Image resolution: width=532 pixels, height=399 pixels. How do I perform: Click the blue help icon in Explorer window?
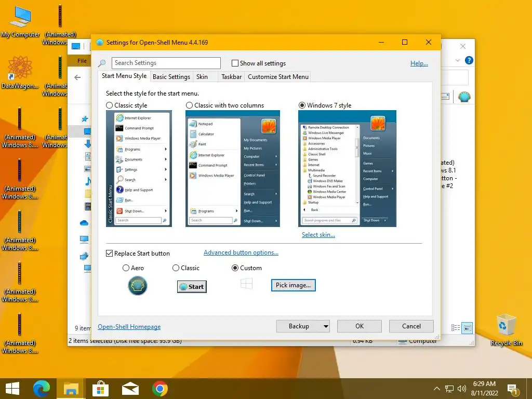(469, 60)
